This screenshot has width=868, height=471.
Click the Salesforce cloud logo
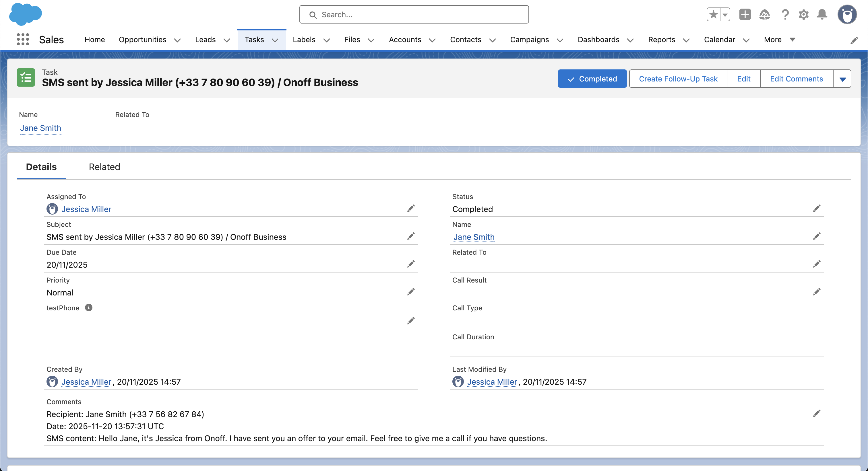tap(26, 14)
